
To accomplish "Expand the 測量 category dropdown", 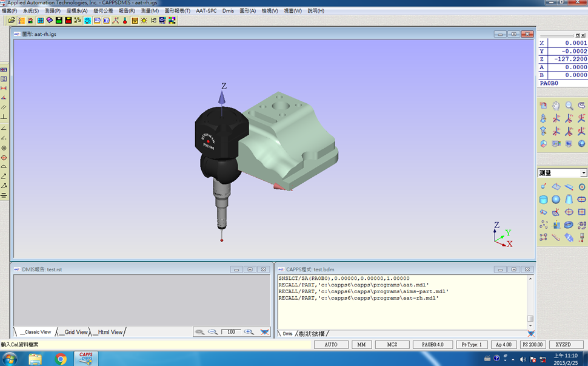I will [x=583, y=173].
